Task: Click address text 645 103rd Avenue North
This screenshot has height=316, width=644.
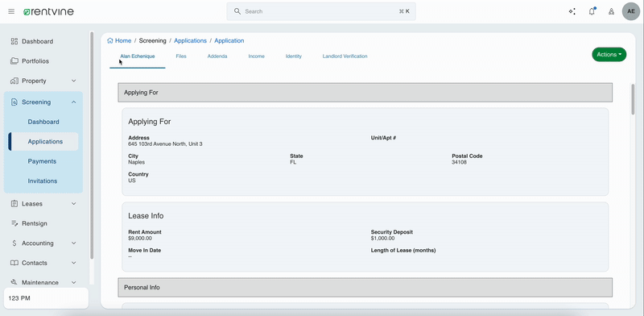Action: (x=165, y=144)
